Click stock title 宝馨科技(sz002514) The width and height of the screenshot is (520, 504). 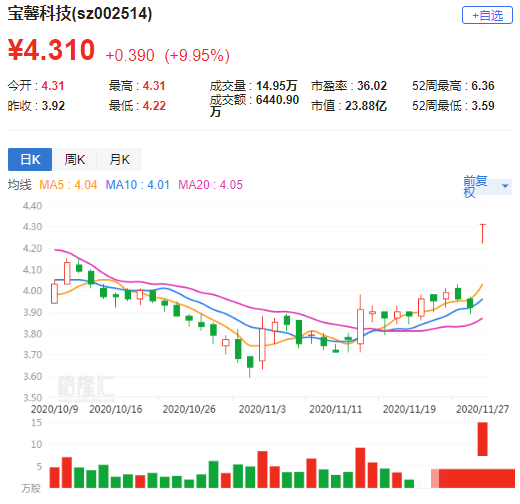coord(80,14)
